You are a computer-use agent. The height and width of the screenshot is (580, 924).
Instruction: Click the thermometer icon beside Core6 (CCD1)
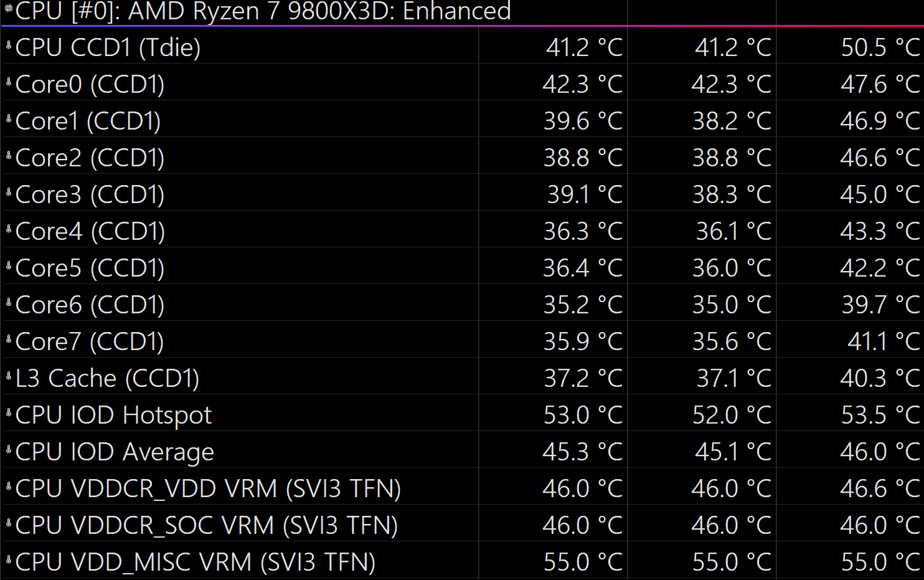click(x=9, y=303)
